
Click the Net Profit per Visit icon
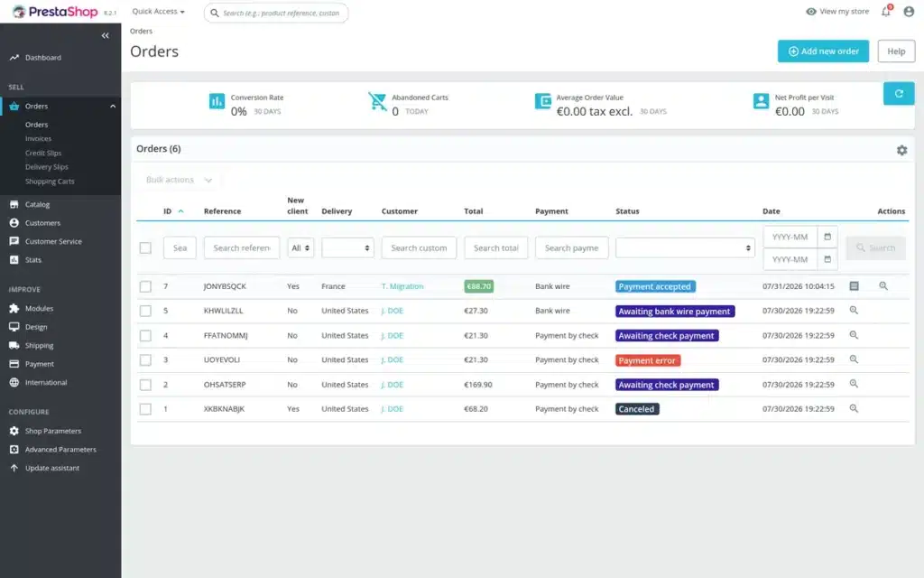761,101
